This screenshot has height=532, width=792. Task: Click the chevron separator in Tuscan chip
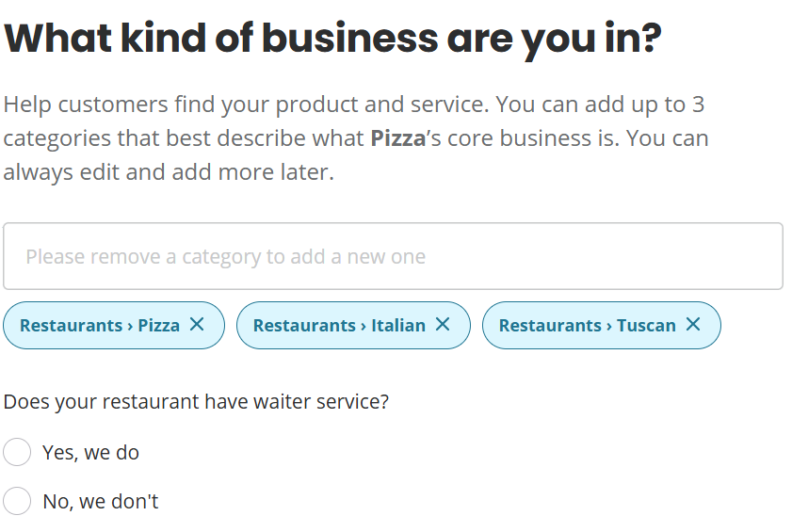(x=609, y=326)
